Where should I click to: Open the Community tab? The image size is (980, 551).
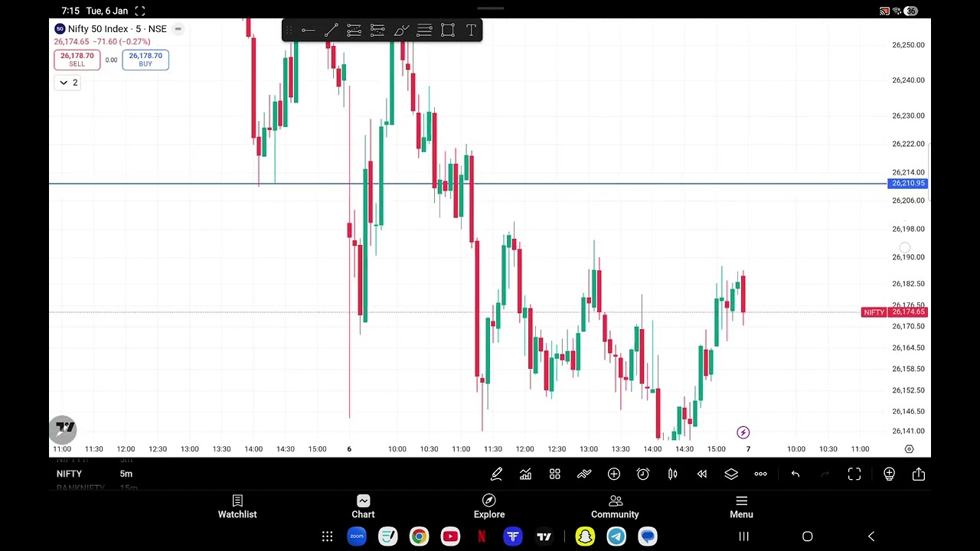pos(615,507)
